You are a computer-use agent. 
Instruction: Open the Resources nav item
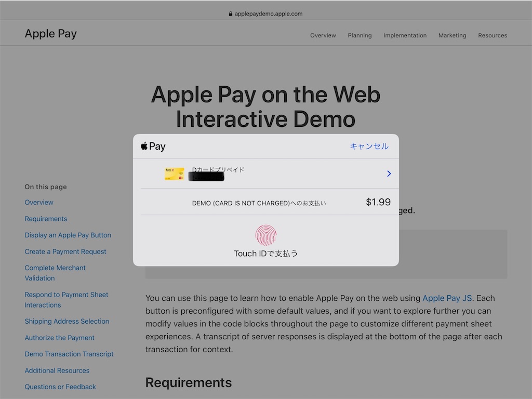[493, 35]
